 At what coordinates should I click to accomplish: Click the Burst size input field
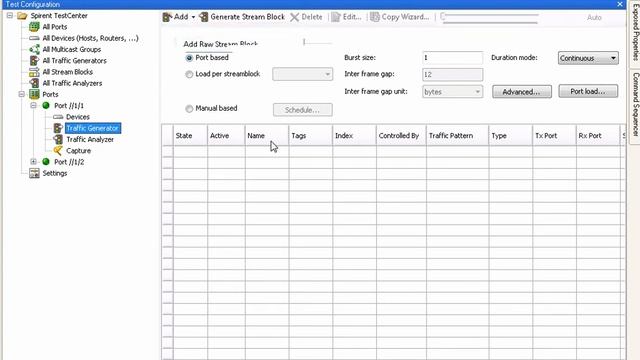pos(452,58)
